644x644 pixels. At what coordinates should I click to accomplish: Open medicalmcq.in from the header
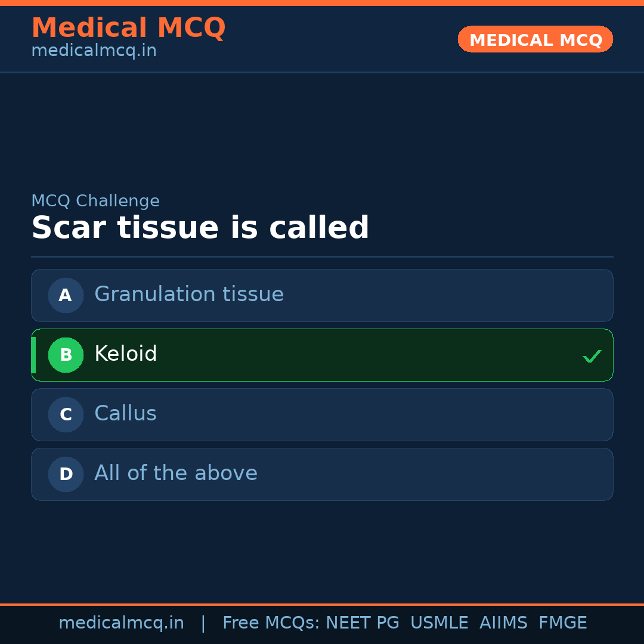point(93,51)
